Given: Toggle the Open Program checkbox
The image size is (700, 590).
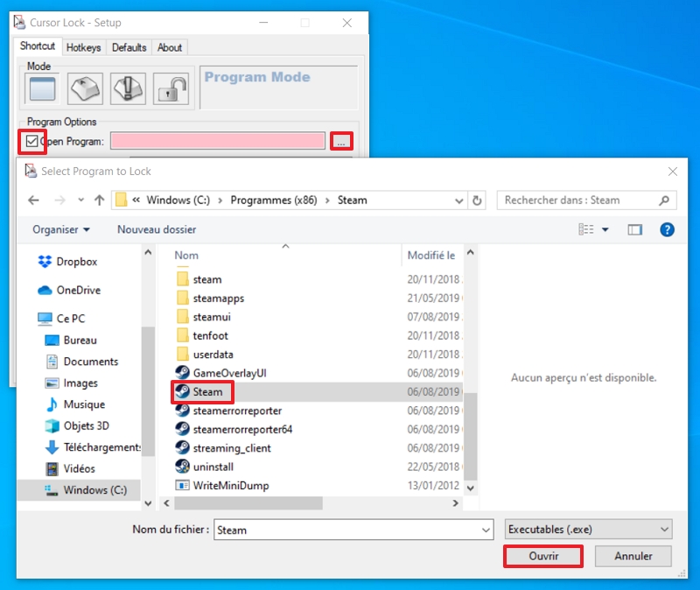Looking at the screenshot, I should pyautogui.click(x=32, y=141).
